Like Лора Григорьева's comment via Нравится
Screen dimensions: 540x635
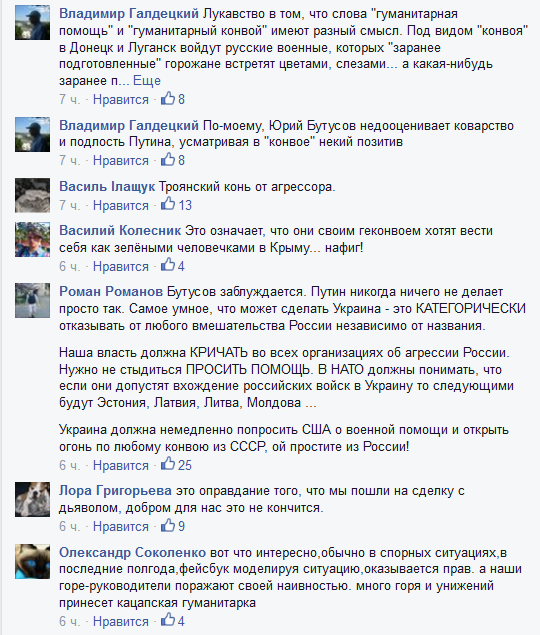click(x=121, y=526)
